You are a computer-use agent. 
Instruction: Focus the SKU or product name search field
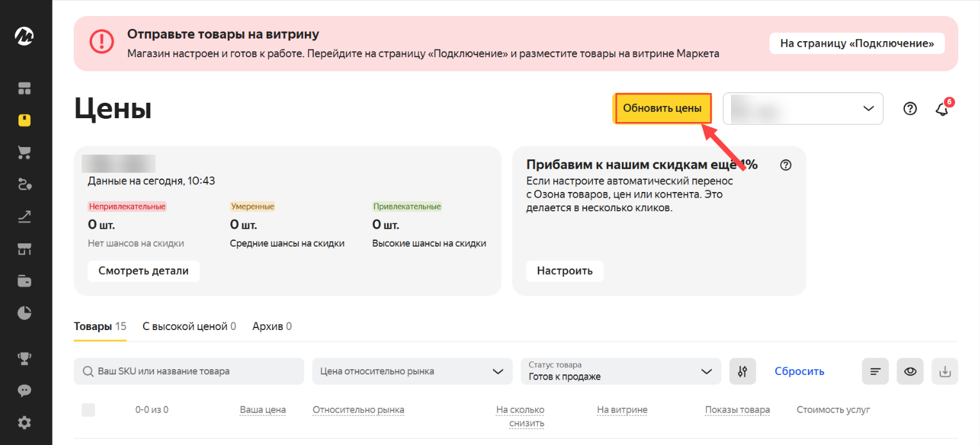(189, 371)
